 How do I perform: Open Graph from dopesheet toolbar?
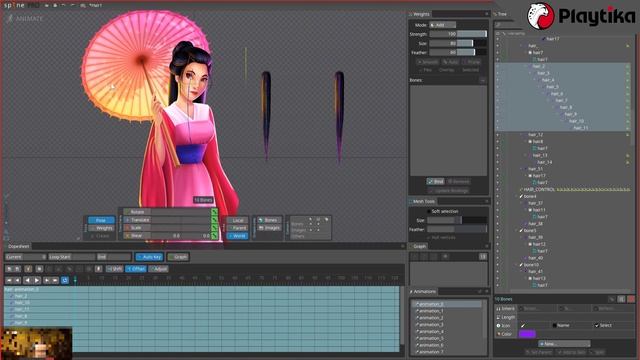[x=178, y=257]
